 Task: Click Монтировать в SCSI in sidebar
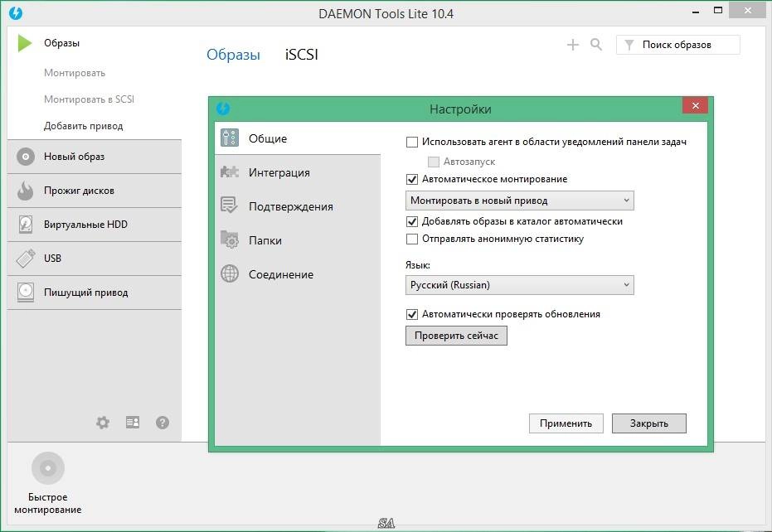coord(89,99)
